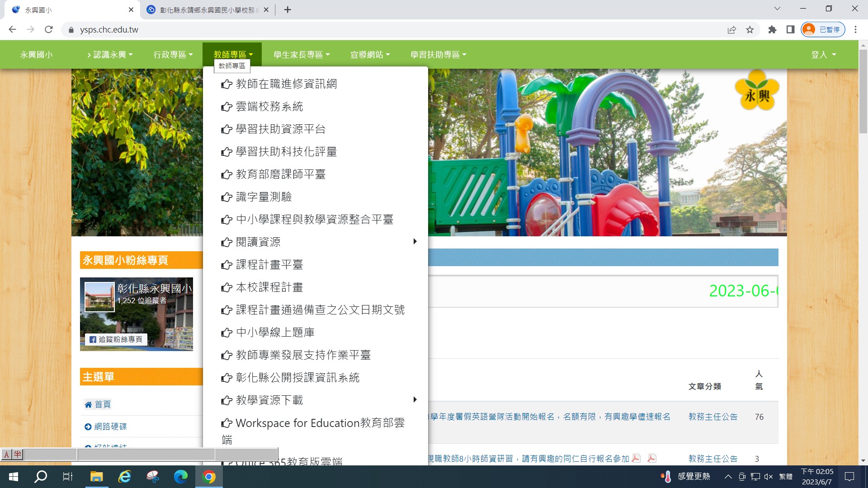The height and width of the screenshot is (488, 868).
Task: Select 中小學線上題庫 entry
Action: (268, 333)
